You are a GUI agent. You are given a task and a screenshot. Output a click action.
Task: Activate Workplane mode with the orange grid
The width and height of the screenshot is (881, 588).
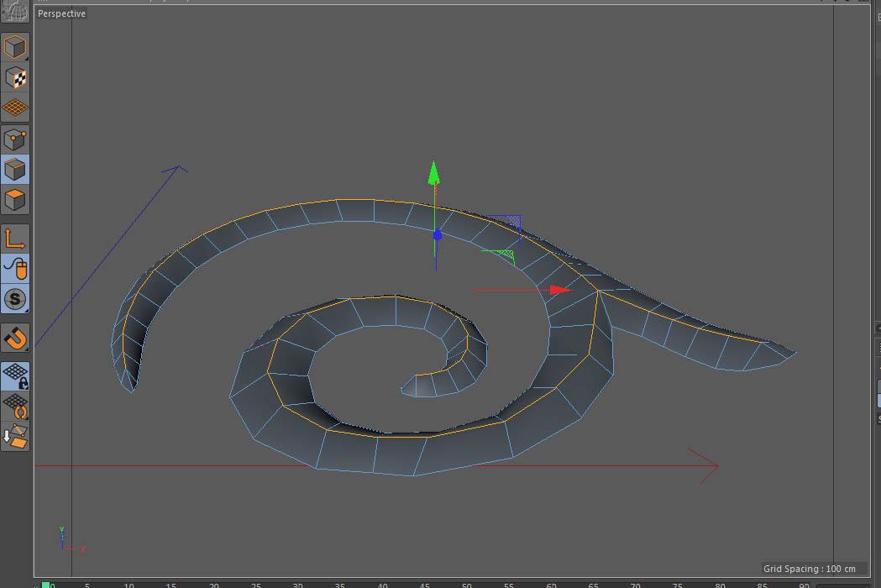15,108
